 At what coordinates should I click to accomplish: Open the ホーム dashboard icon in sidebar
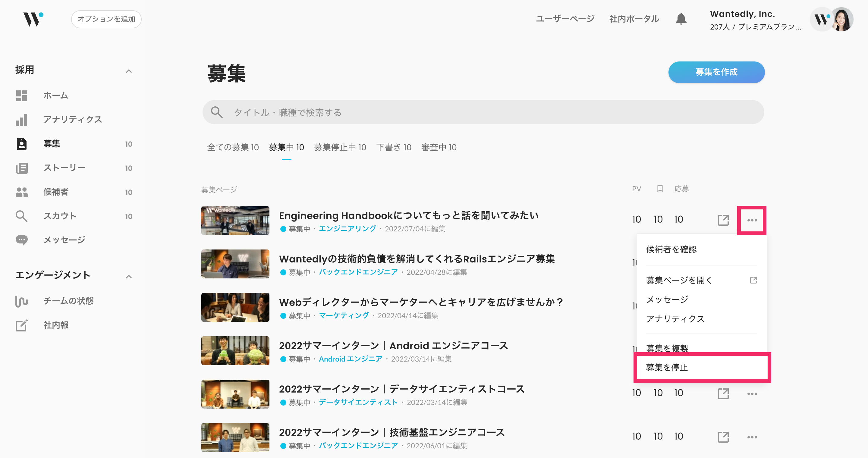click(22, 96)
